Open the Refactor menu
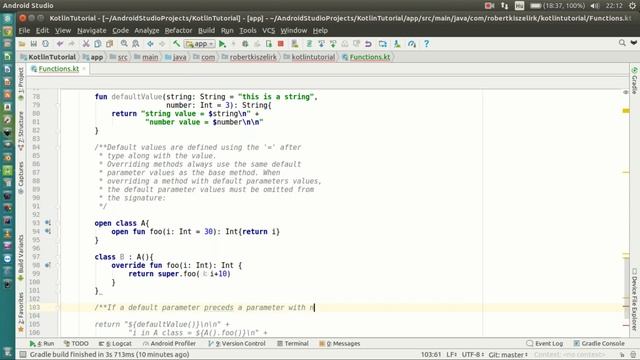The height and width of the screenshot is (360, 640). click(178, 31)
